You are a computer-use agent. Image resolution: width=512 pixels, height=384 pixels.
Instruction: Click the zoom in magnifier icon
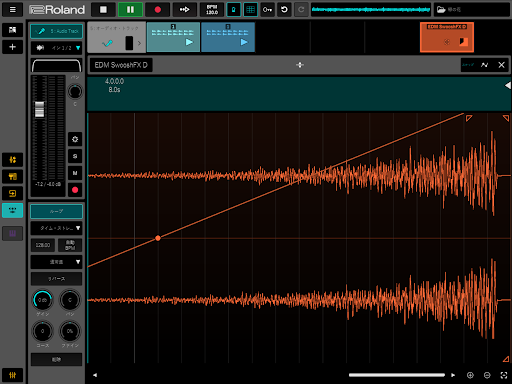pos(470,375)
